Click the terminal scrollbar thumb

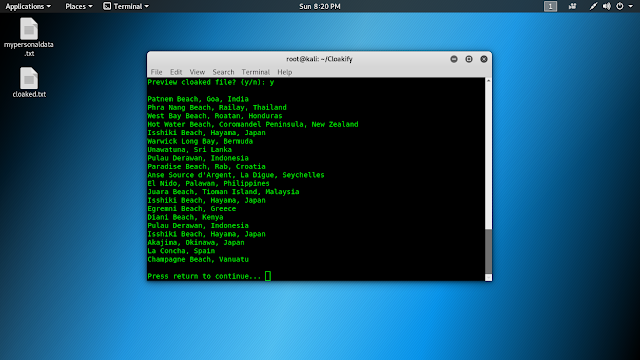[x=488, y=251]
